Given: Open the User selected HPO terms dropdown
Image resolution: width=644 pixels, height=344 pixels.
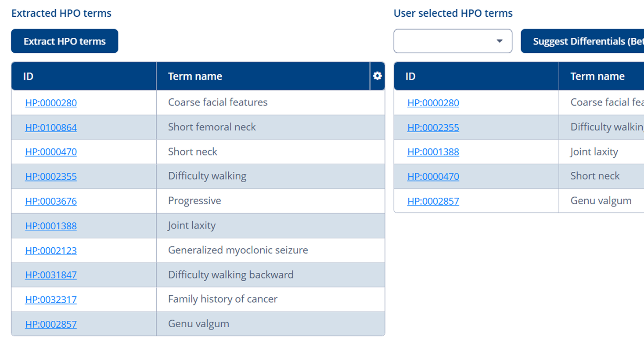Looking at the screenshot, I should (453, 41).
